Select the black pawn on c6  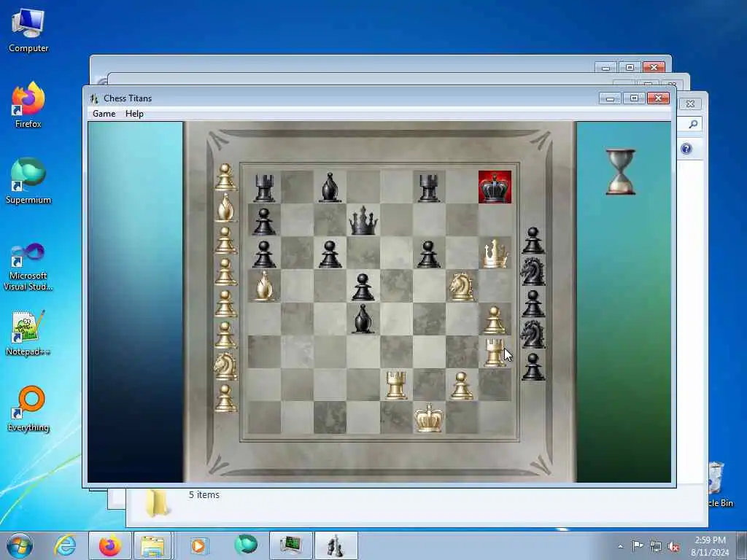(330, 254)
